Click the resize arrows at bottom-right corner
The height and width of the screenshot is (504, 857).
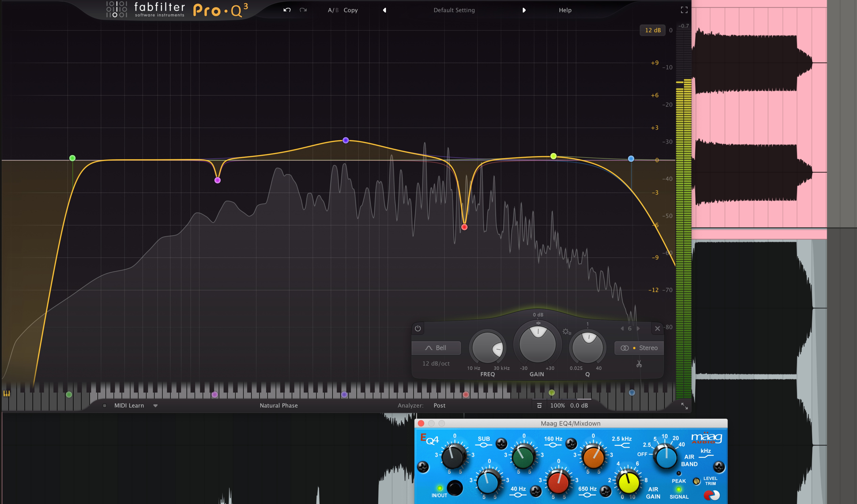pyautogui.click(x=684, y=406)
